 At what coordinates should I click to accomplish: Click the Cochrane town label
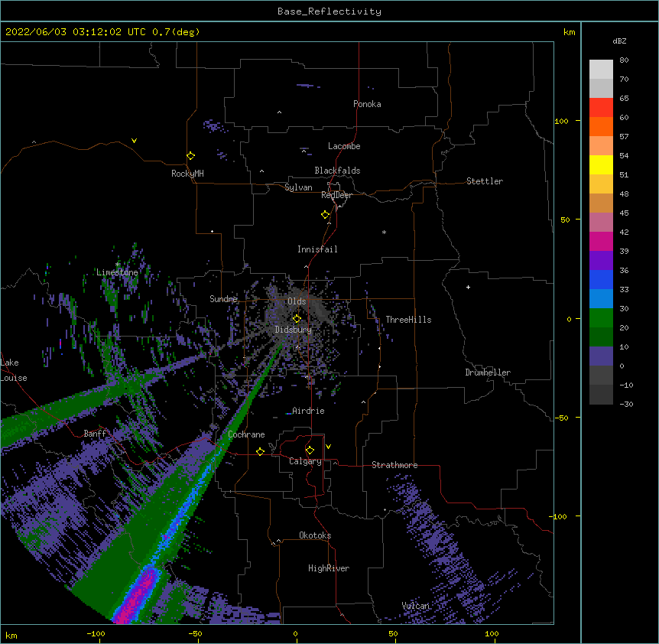coord(246,434)
